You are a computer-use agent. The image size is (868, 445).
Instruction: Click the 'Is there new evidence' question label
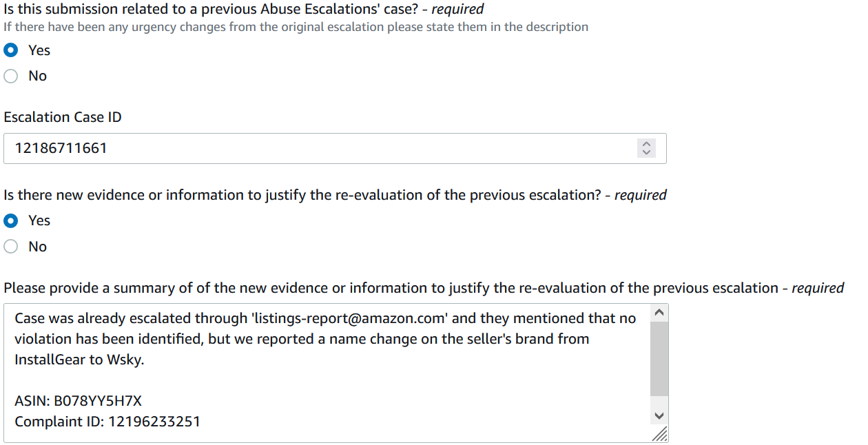tap(335, 195)
